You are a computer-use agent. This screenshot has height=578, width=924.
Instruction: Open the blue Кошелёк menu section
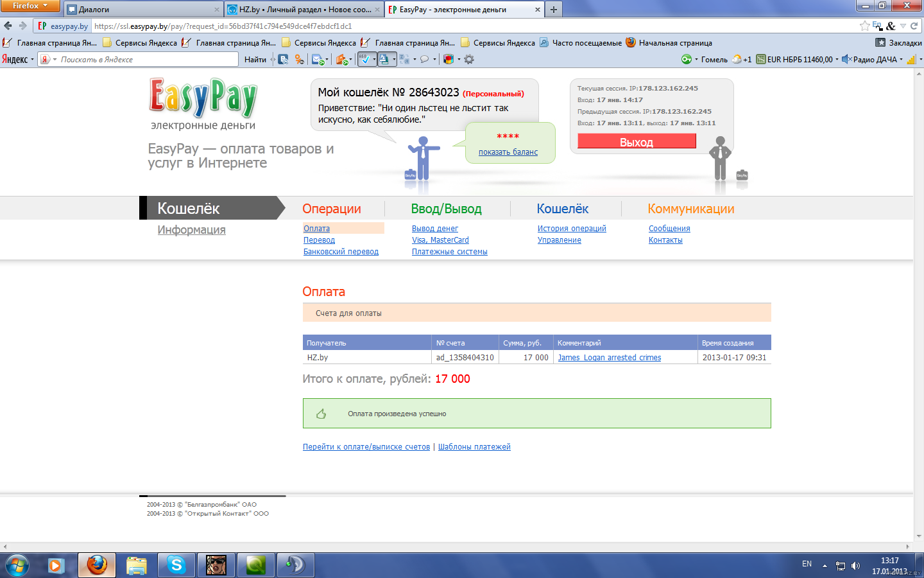pos(563,209)
